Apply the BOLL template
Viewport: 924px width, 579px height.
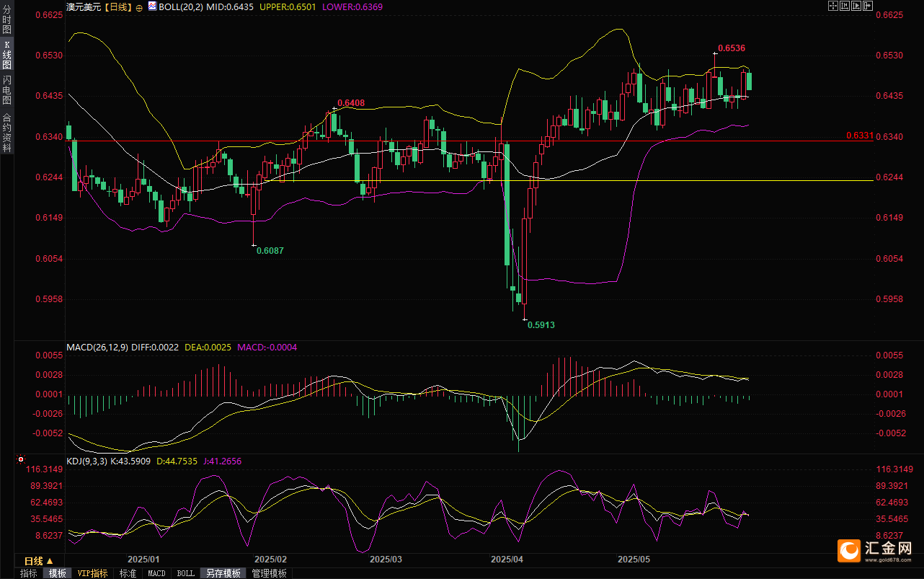pos(185,573)
